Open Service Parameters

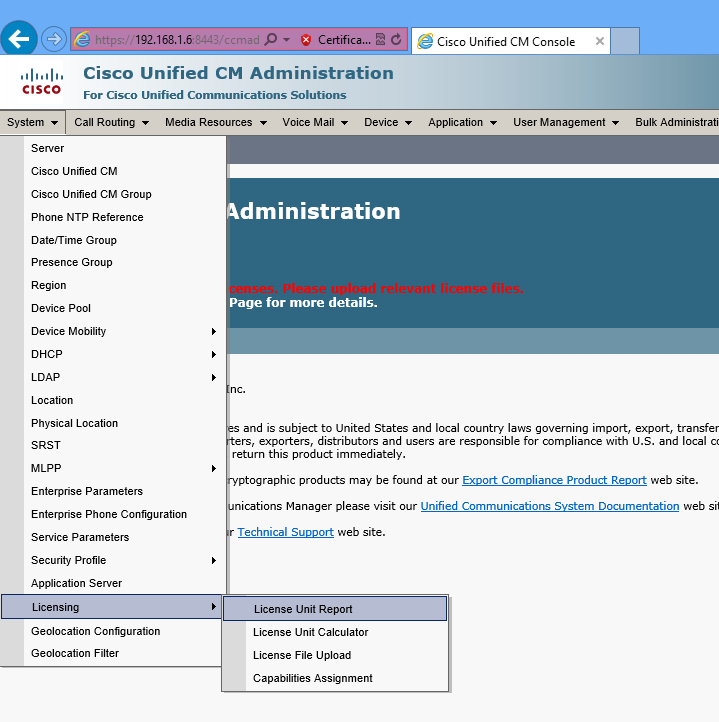pyautogui.click(x=113, y=538)
